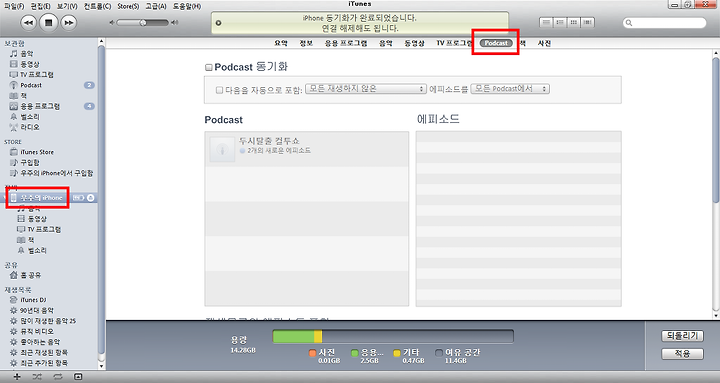Click the previous track rewind button
Screen dimensions: 720x383
click(28, 23)
